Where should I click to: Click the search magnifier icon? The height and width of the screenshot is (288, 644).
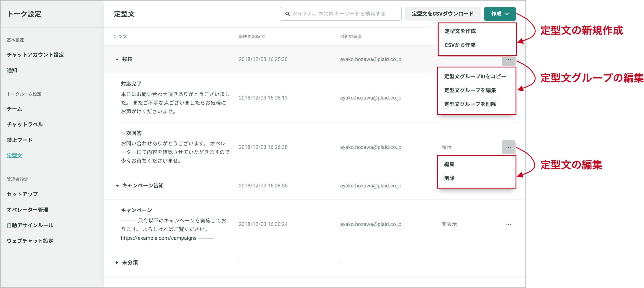(287, 14)
